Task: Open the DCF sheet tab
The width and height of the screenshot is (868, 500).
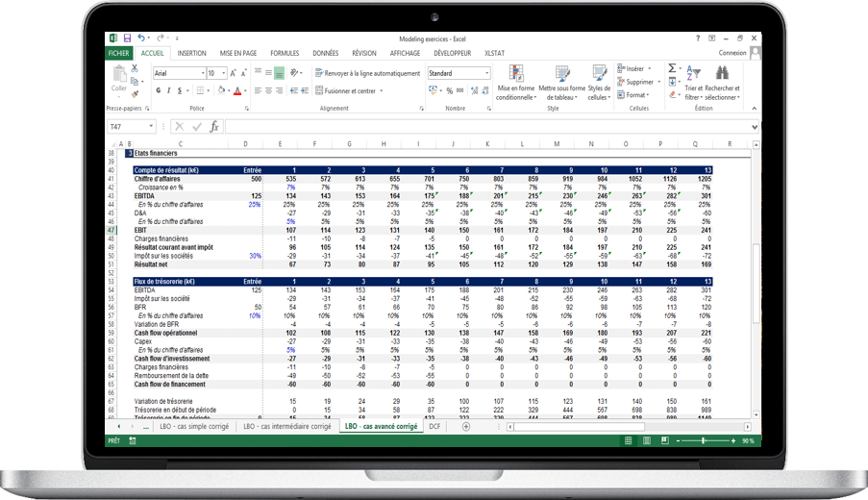Action: (x=434, y=426)
